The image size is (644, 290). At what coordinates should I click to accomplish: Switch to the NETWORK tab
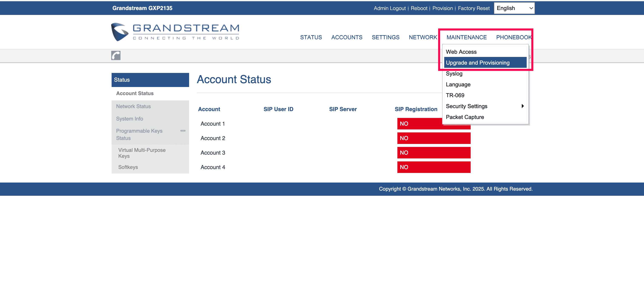[423, 37]
